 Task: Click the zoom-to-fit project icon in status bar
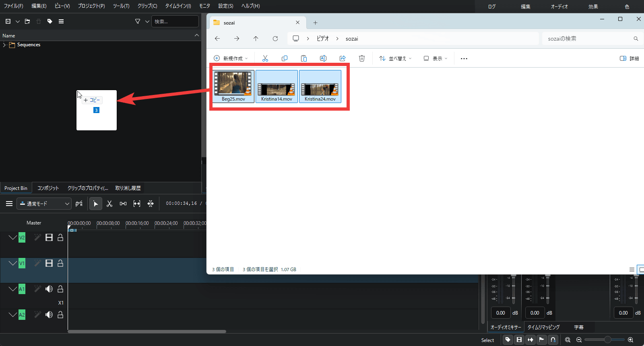click(x=568, y=340)
